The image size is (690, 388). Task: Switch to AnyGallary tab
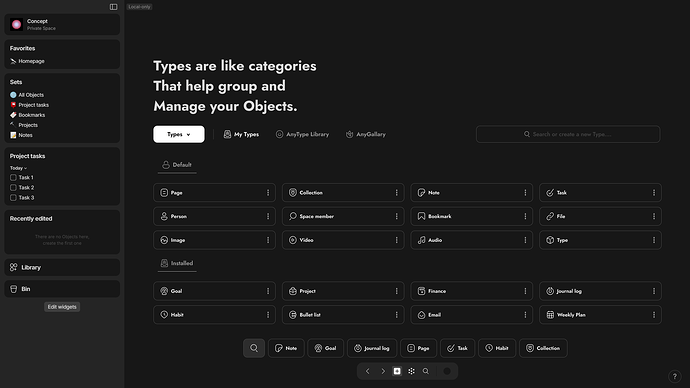click(366, 135)
